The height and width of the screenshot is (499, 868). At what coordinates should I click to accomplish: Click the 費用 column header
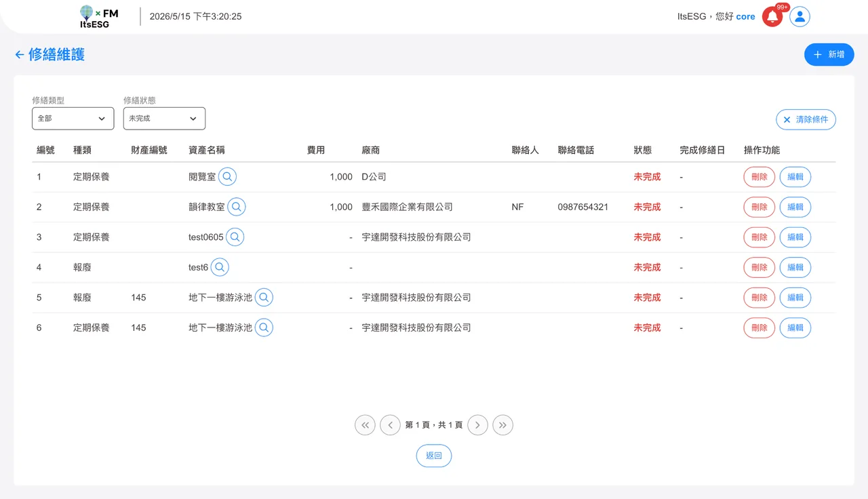point(316,150)
